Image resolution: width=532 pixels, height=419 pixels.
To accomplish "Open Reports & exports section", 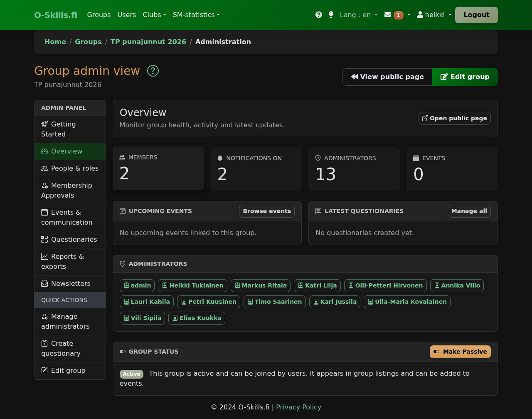I will coord(70,261).
